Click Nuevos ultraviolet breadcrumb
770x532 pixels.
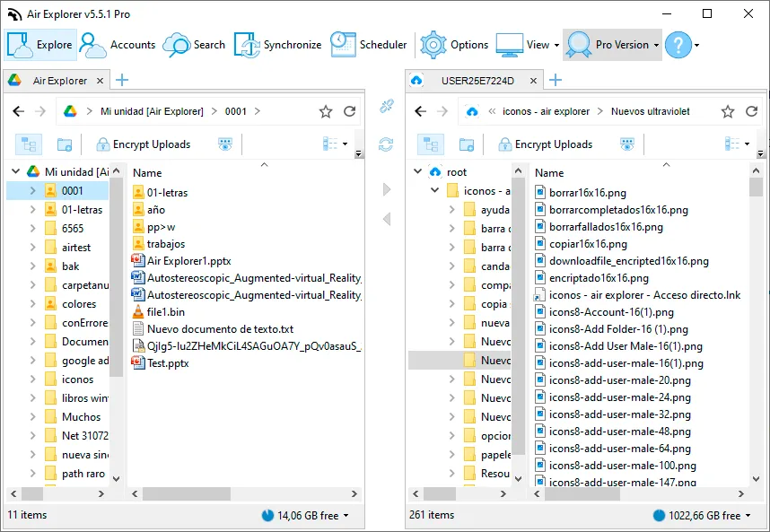(650, 111)
